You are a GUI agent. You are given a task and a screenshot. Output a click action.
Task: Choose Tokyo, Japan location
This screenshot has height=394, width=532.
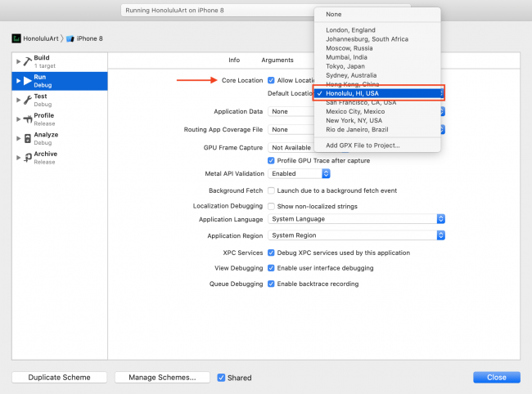click(377, 66)
